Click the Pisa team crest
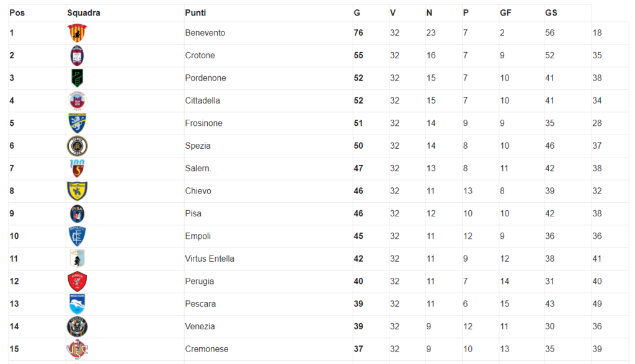 [x=77, y=214]
